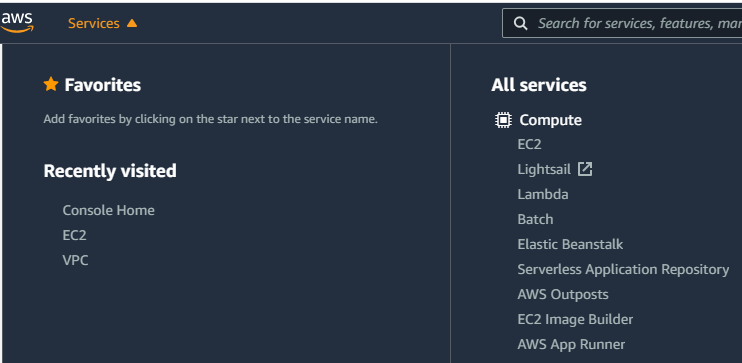Focus the services search field

[622, 23]
